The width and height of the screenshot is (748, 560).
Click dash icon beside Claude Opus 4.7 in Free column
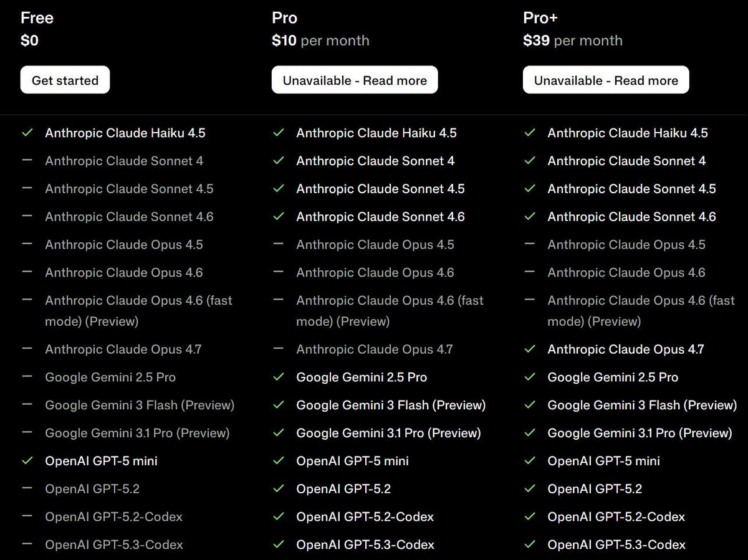(27, 349)
